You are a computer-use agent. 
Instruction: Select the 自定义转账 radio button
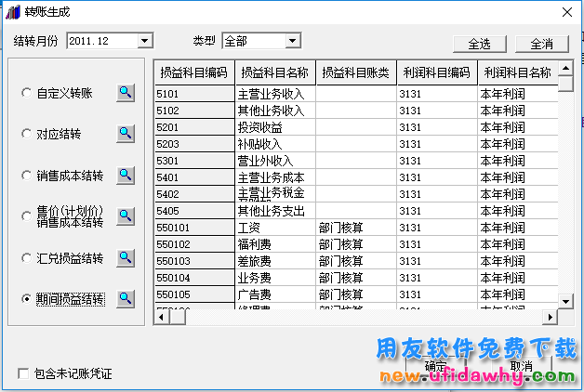(x=26, y=93)
